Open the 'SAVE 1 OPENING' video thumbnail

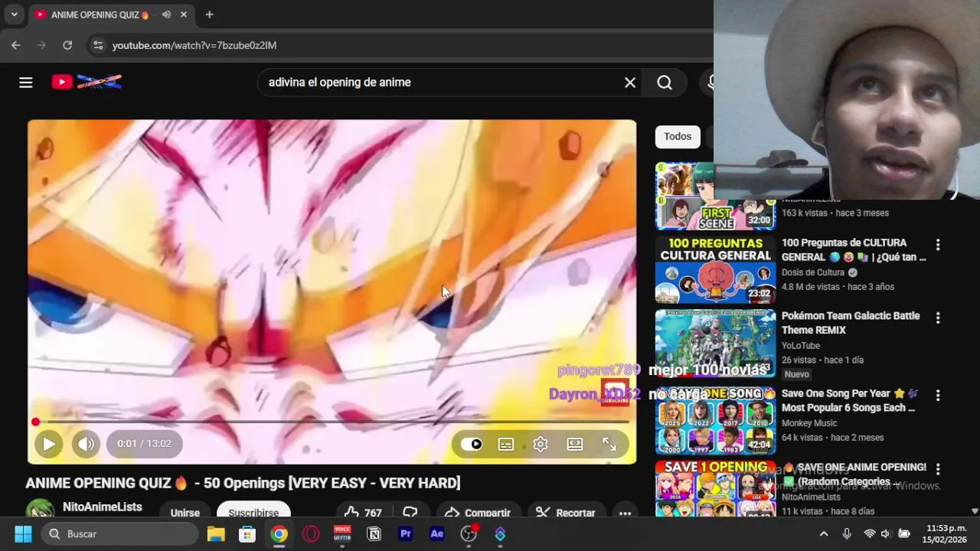[716, 488]
